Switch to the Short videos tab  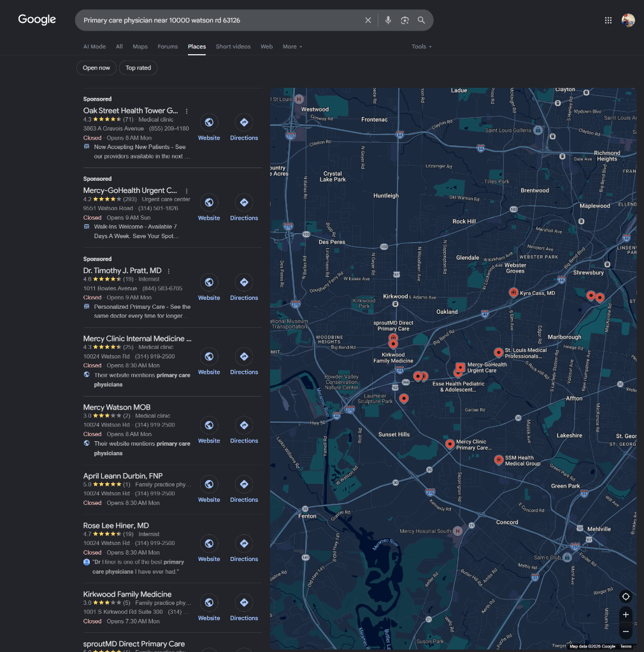(233, 46)
